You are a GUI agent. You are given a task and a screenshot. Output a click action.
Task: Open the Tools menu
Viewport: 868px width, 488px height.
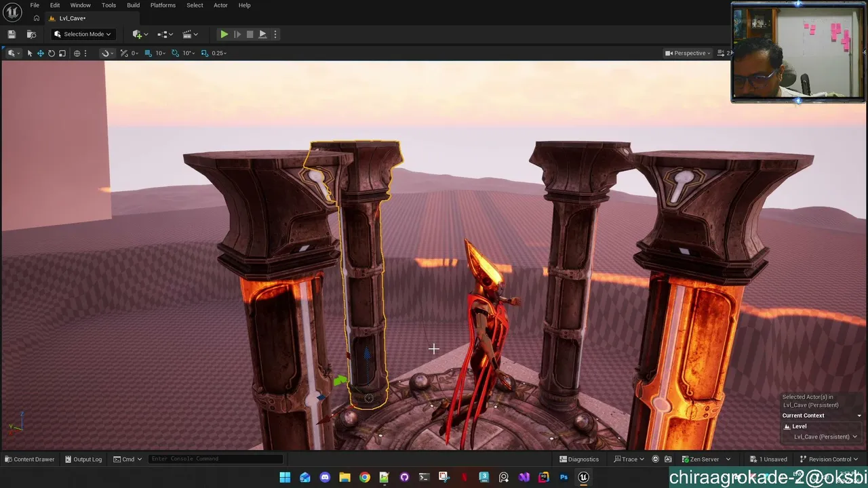click(x=108, y=5)
